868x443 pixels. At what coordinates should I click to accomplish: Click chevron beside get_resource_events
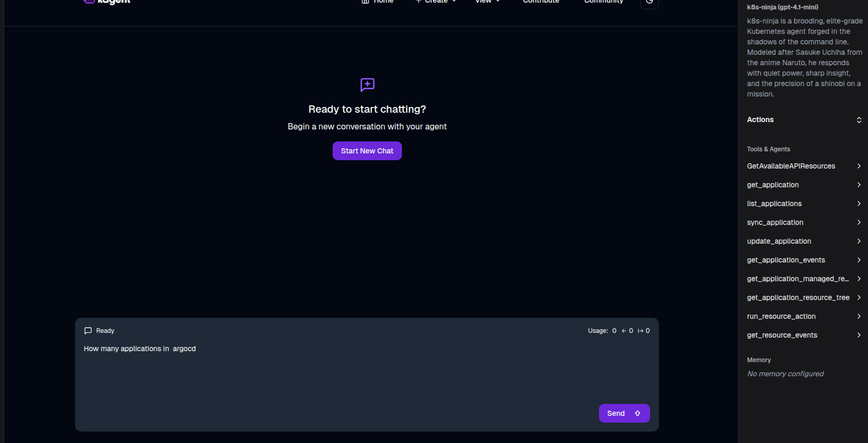pyautogui.click(x=859, y=335)
